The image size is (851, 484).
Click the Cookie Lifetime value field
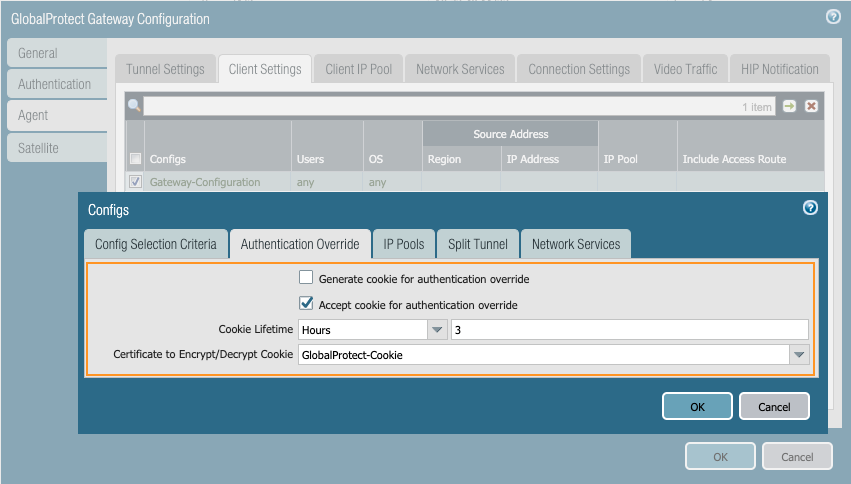630,330
